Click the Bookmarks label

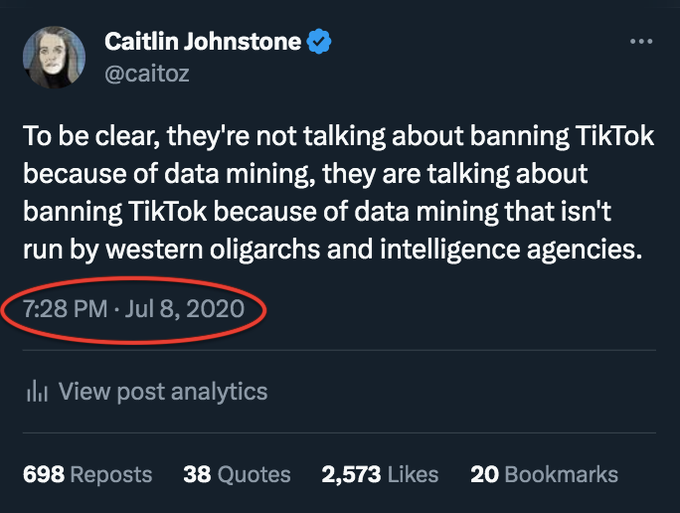562,474
